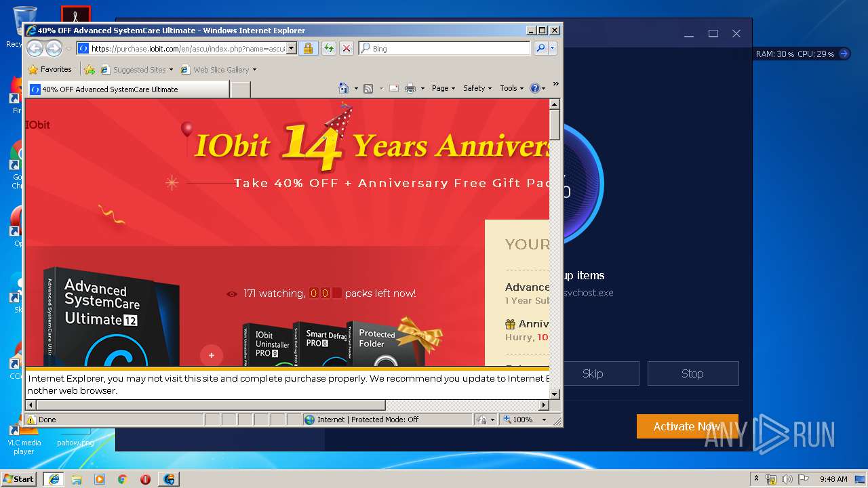This screenshot has height=488, width=868.
Task: Click the security lock icon in address bar
Action: (x=308, y=48)
